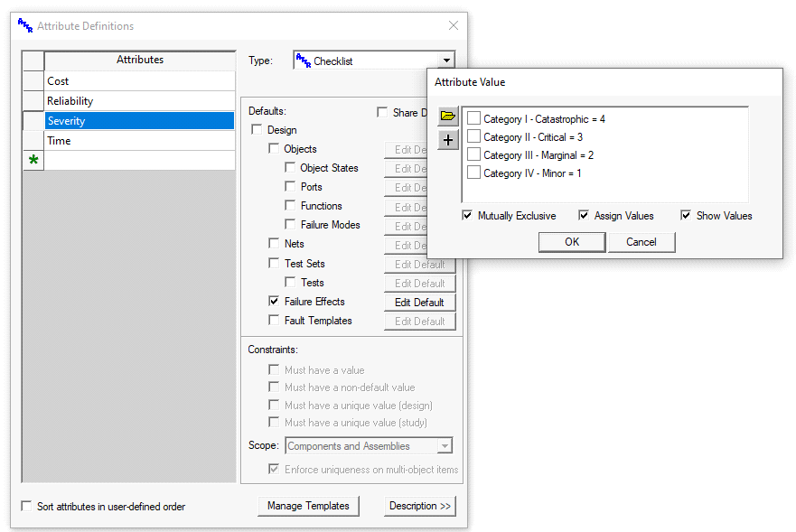Disable the Mutually Exclusive checkbox
796x532 pixels.
tap(467, 216)
